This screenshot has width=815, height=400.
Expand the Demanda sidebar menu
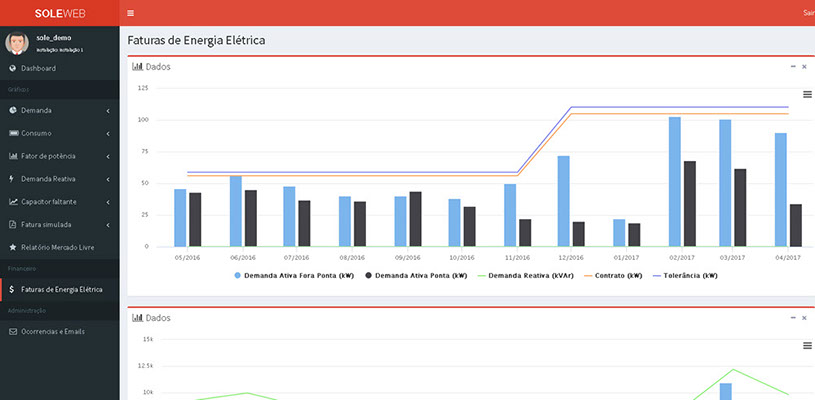pyautogui.click(x=60, y=110)
